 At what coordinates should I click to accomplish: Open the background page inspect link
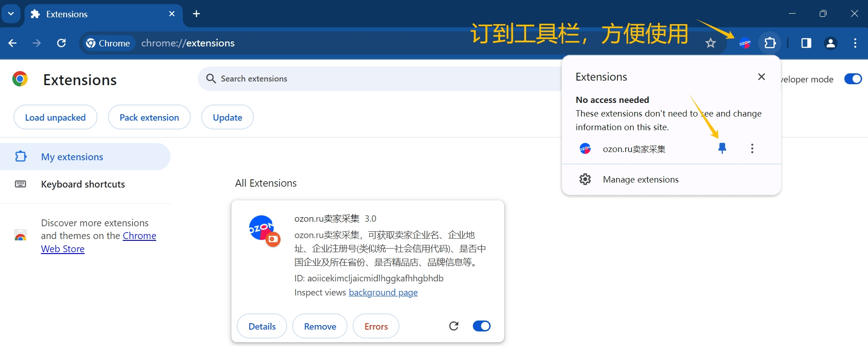(383, 292)
